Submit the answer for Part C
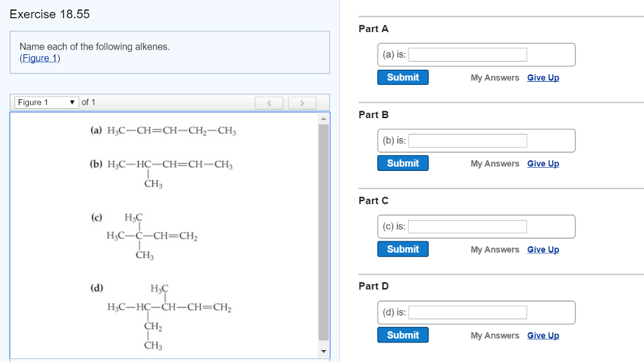This screenshot has height=362, width=644. tap(402, 249)
